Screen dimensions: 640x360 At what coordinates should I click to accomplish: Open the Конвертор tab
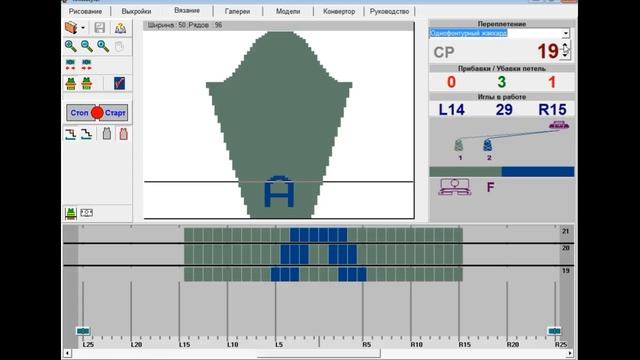(339, 11)
